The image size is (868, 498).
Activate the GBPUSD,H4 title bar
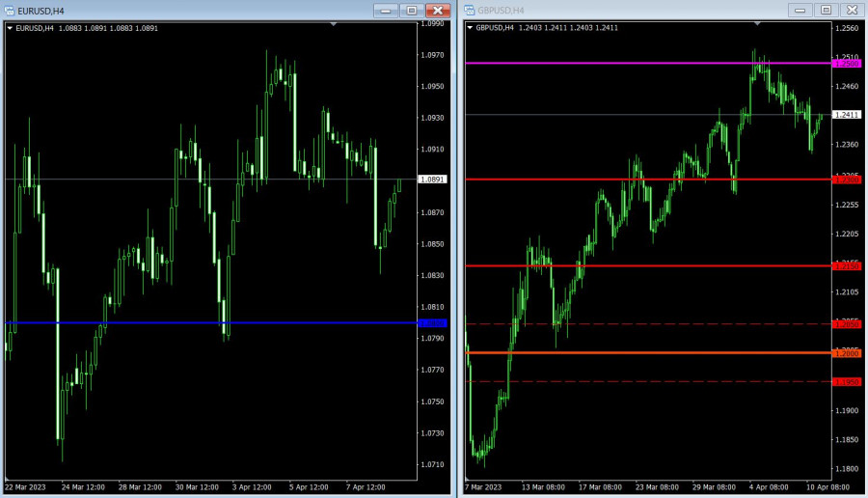click(627, 11)
